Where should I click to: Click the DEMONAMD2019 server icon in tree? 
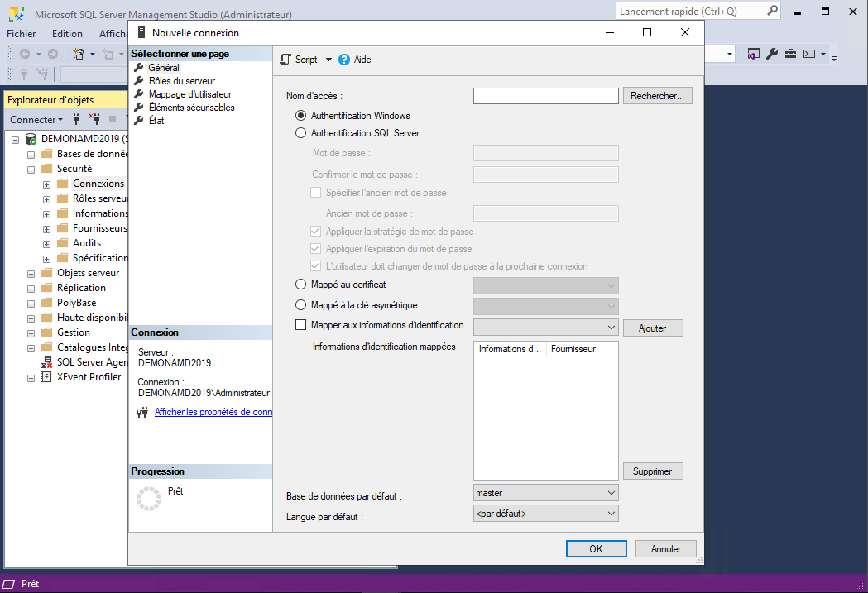click(31, 138)
